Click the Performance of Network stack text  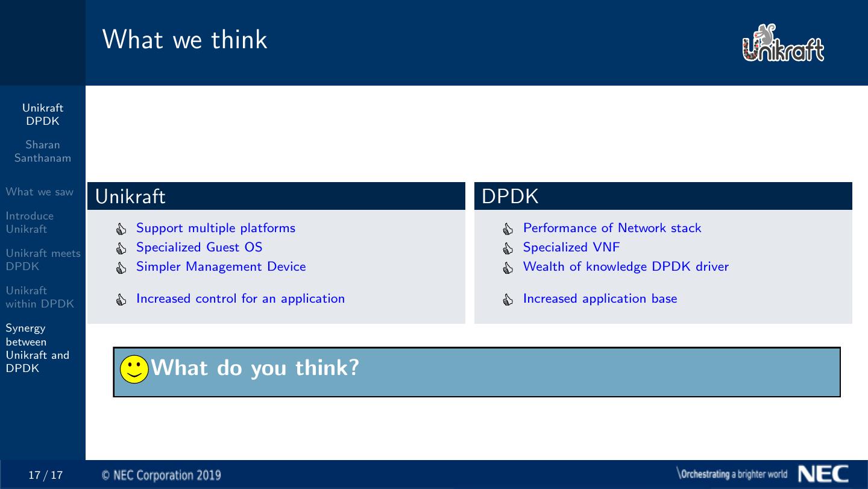coord(612,229)
